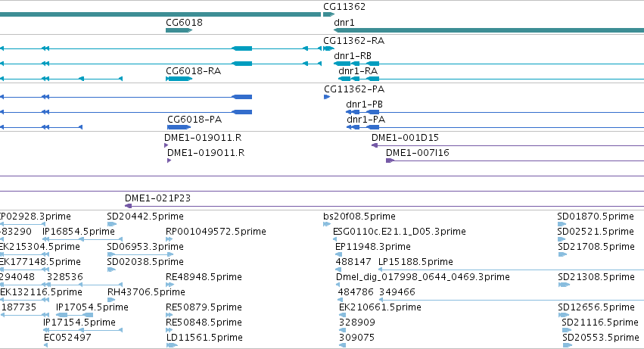Click the RE48948.5prime EST label
The width and height of the screenshot is (644, 349).
click(204, 276)
